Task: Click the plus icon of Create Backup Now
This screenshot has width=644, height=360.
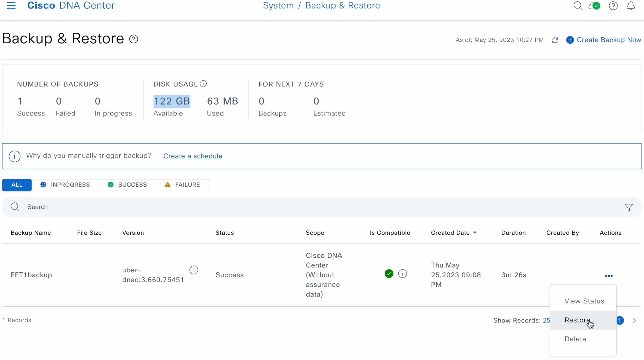Action: 570,40
